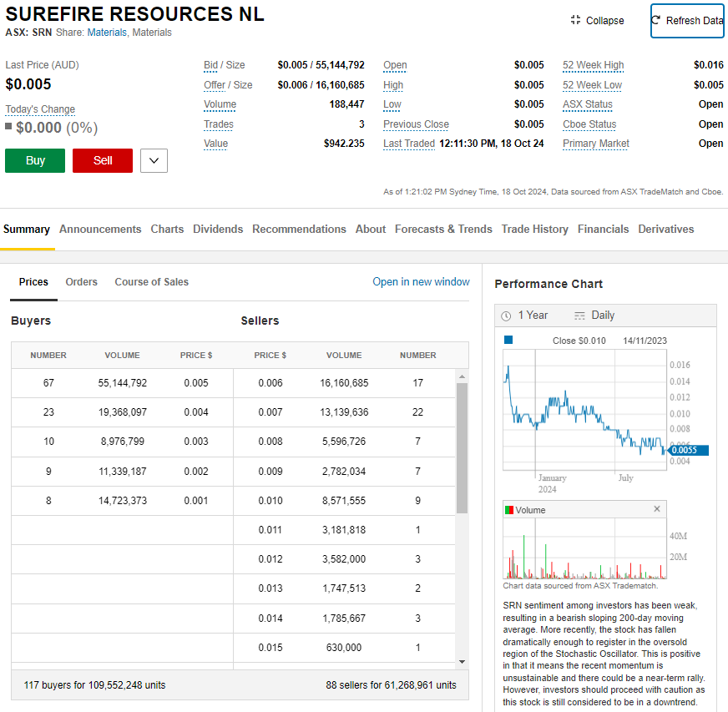
Task: Click the Open label in quote details
Action: click(x=395, y=65)
